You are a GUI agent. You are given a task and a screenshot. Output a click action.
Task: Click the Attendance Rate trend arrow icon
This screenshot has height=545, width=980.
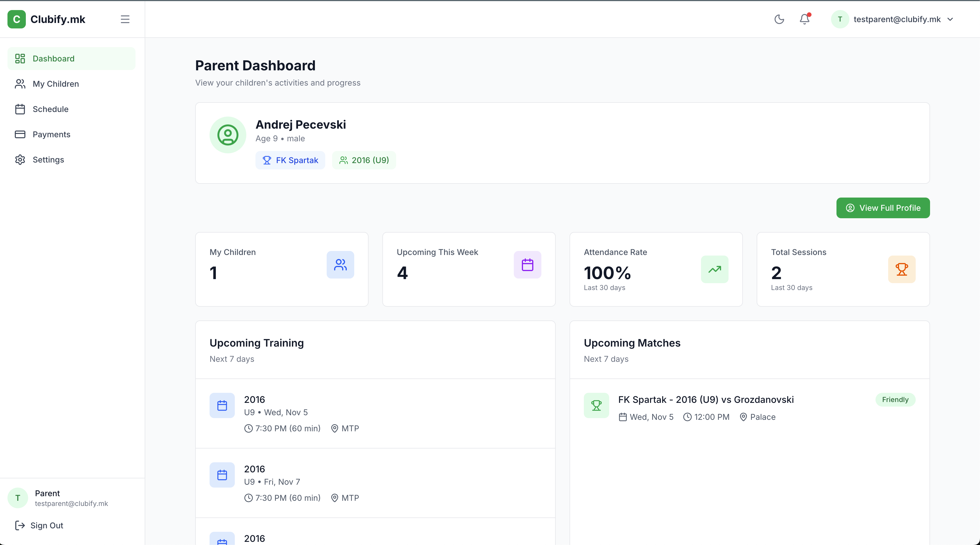(x=714, y=269)
